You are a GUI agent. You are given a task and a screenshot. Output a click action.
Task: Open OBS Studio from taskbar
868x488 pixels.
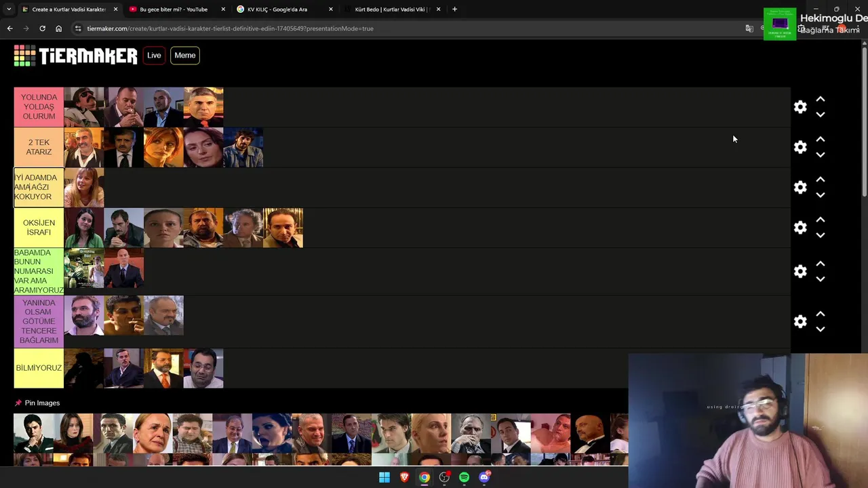pyautogui.click(x=444, y=477)
